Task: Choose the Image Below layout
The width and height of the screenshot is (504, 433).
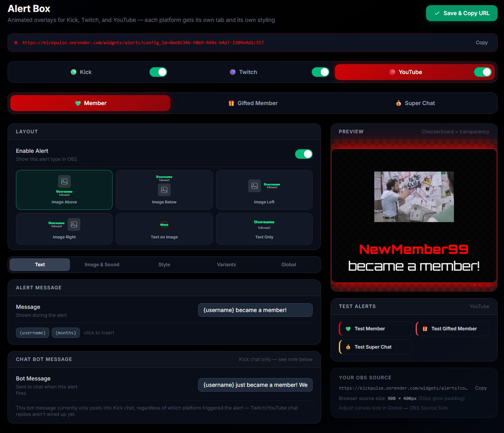Action: [164, 190]
